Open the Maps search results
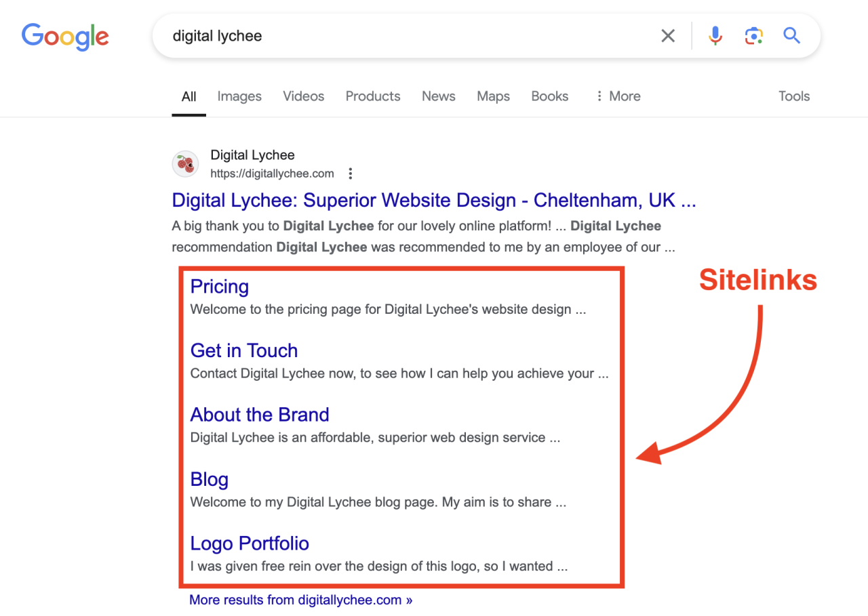 [x=493, y=96]
